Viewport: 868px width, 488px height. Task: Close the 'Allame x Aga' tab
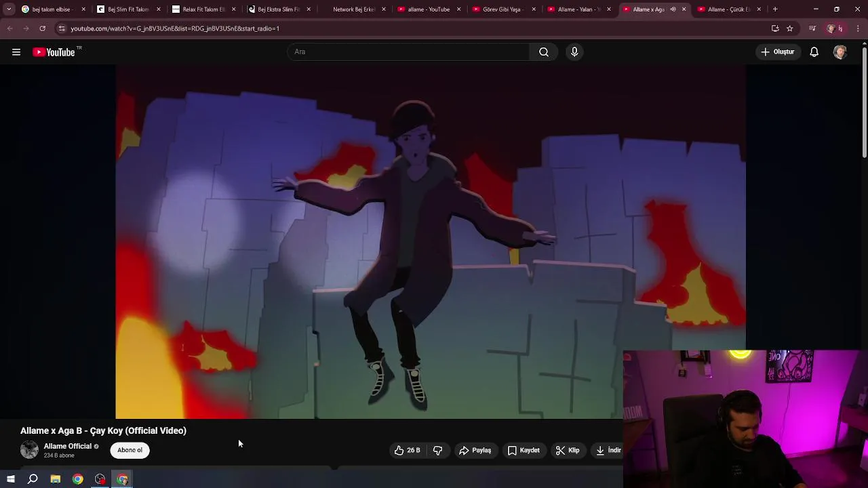[x=684, y=9]
